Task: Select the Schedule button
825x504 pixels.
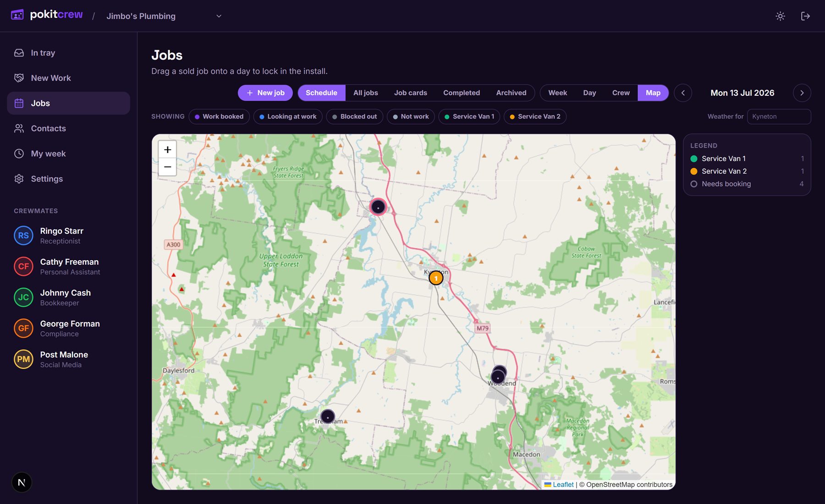Action: coord(321,93)
